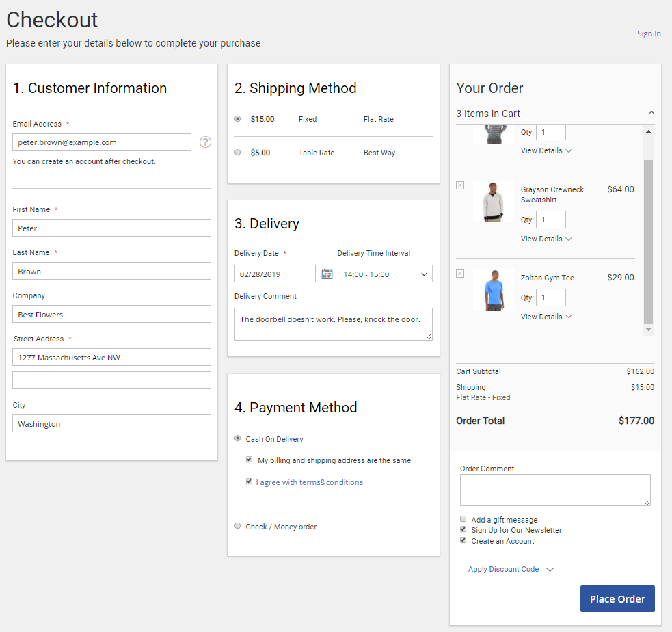
Task: Click the Order Comment text area
Action: (554, 490)
